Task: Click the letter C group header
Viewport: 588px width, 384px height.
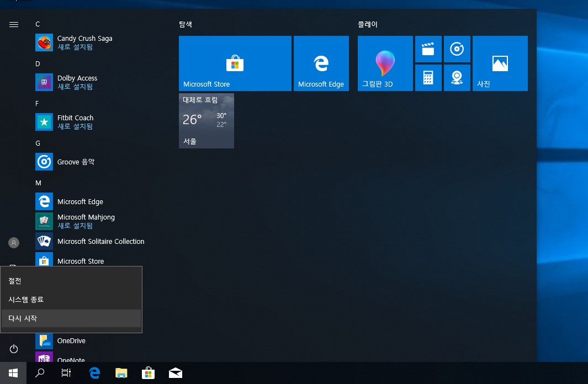Action: point(38,24)
